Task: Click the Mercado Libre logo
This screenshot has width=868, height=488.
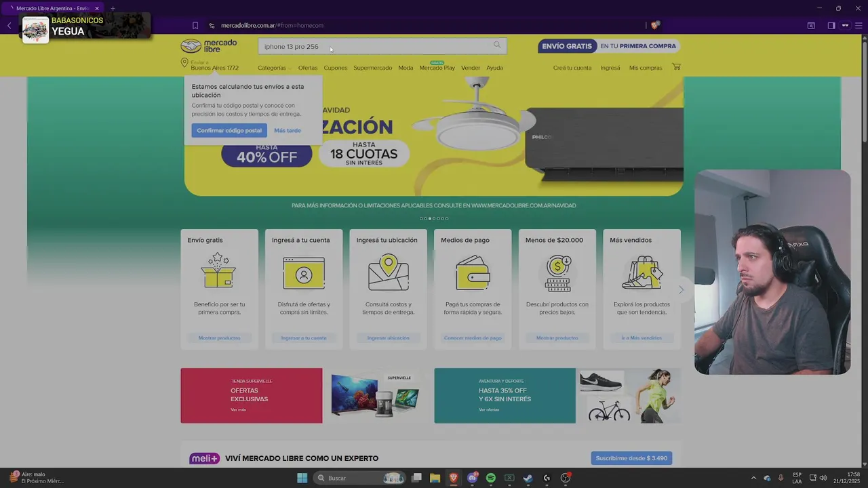Action: (x=209, y=46)
